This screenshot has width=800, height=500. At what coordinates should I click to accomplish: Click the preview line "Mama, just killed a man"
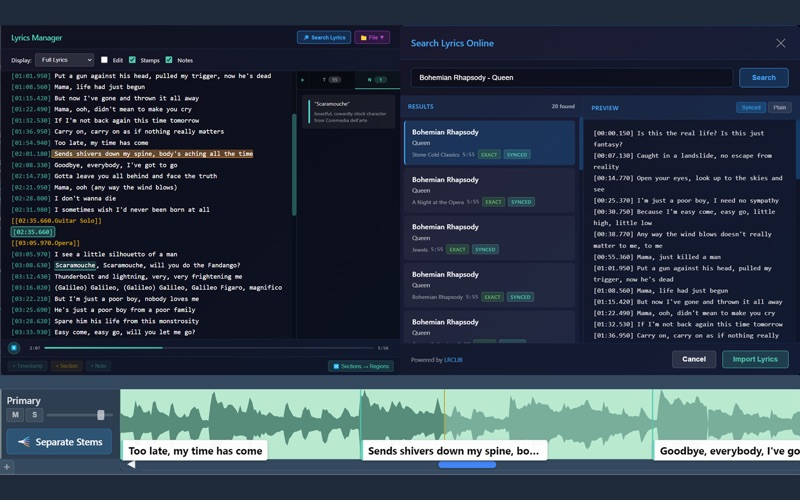click(x=680, y=257)
